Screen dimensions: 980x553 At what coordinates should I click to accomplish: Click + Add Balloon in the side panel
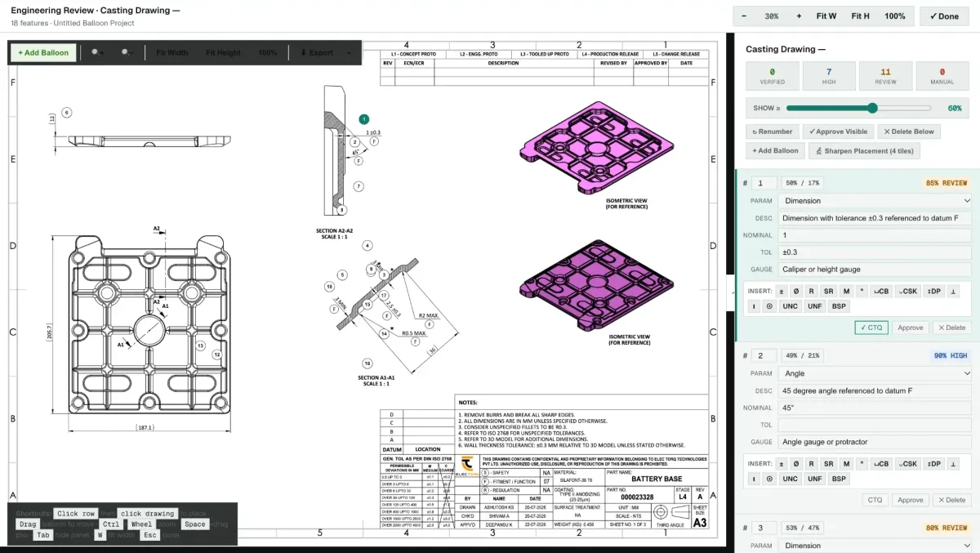(775, 151)
